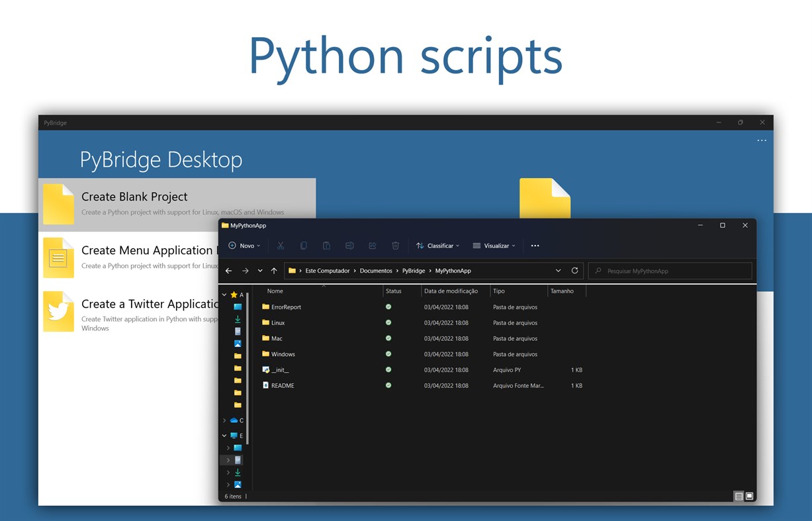This screenshot has height=521, width=812.
Task: Click the Paste icon in the toolbar
Action: (327, 246)
